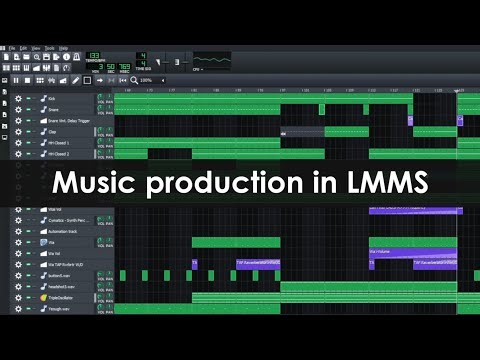Open the View menu

pos(36,48)
